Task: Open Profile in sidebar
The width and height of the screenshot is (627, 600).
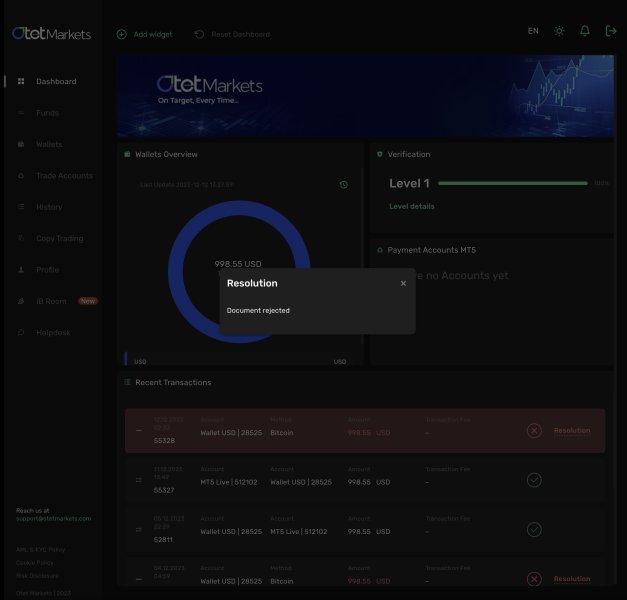Action: (48, 270)
